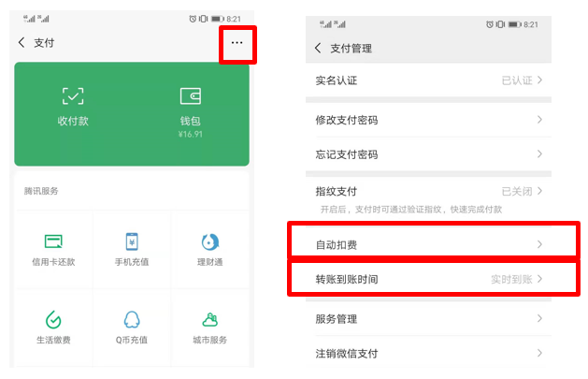Open 转账到账时间 transfer time row

[429, 279]
